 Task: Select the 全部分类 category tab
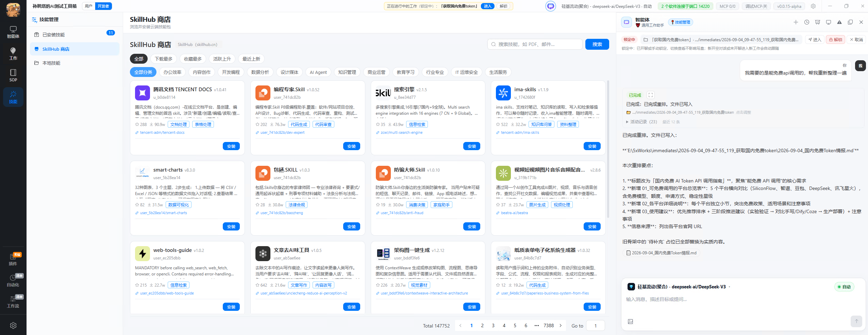(x=143, y=72)
